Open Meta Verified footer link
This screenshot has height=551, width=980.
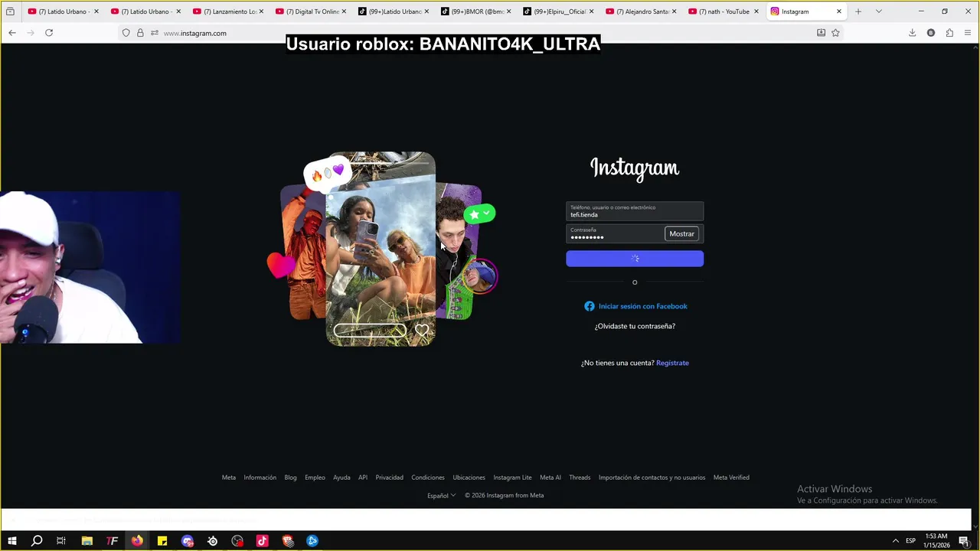(731, 478)
